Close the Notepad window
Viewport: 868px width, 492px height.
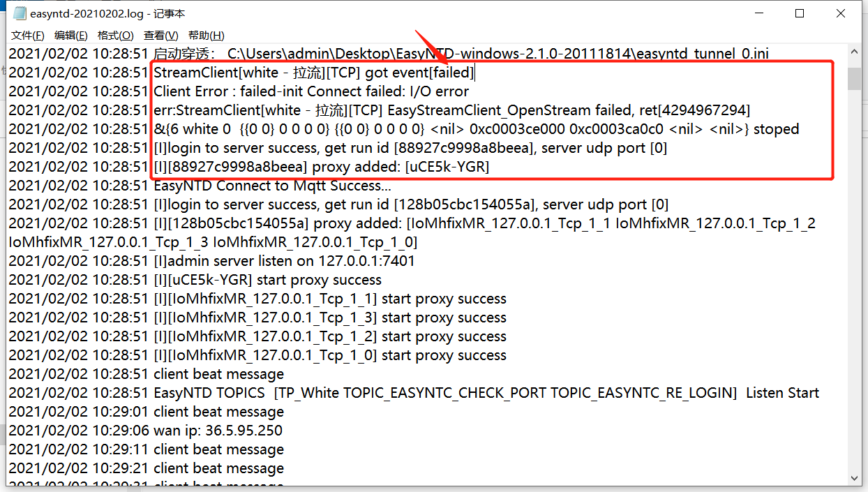tap(841, 13)
